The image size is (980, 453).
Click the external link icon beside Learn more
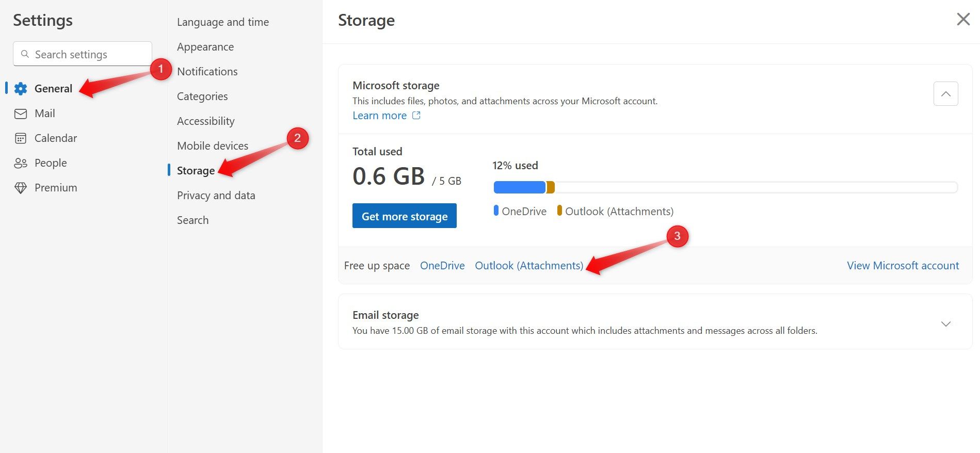point(416,116)
